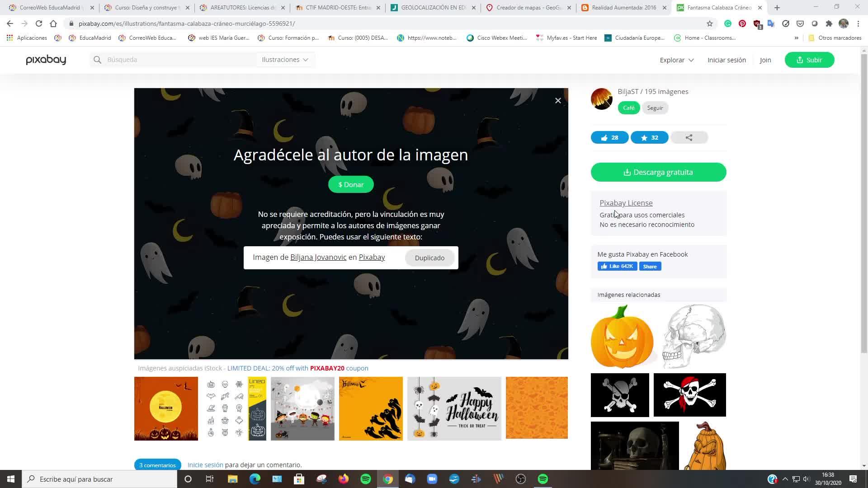Click the star favorites button showing 32
This screenshot has height=488, width=868.
[x=649, y=138]
